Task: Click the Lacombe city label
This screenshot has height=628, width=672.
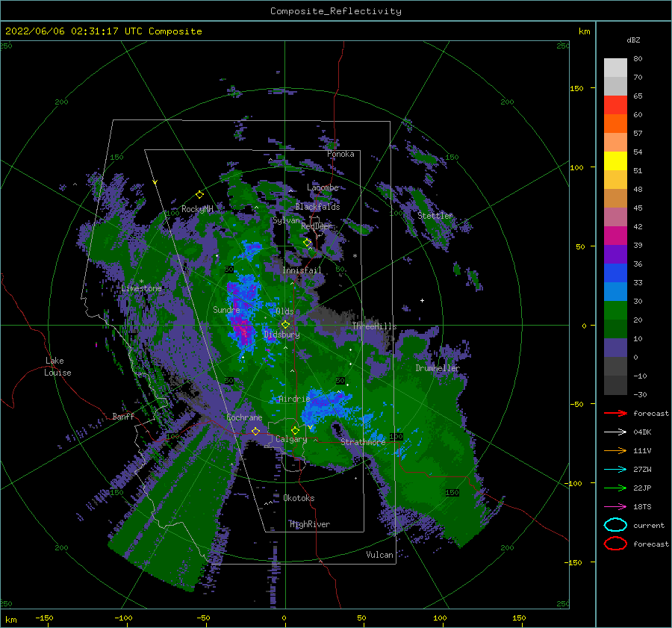Action: tap(323, 187)
